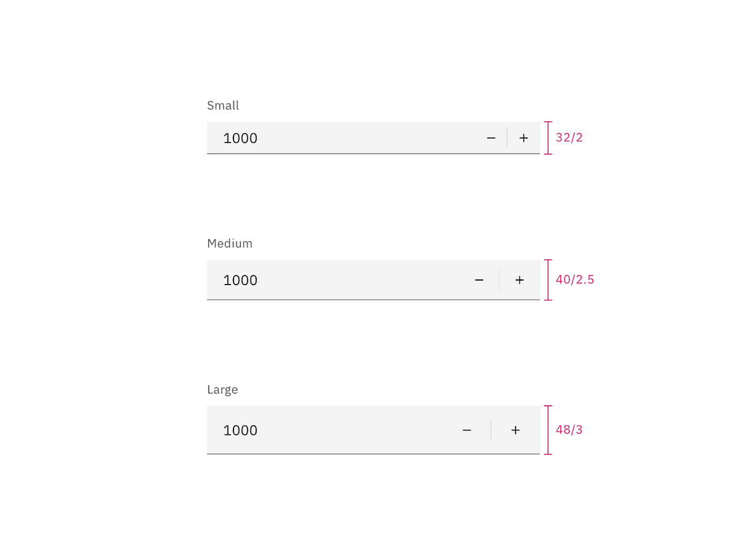Select the 1000 value in the Large input

(x=241, y=430)
